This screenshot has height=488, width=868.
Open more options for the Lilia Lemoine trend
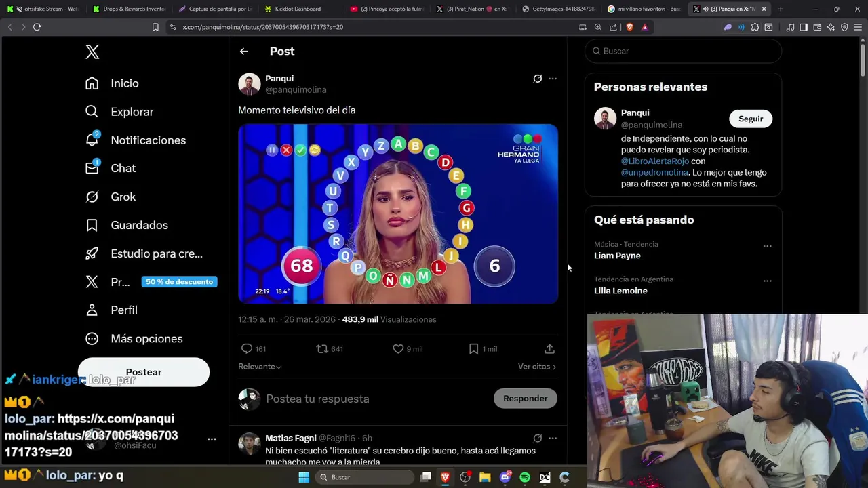pyautogui.click(x=767, y=281)
